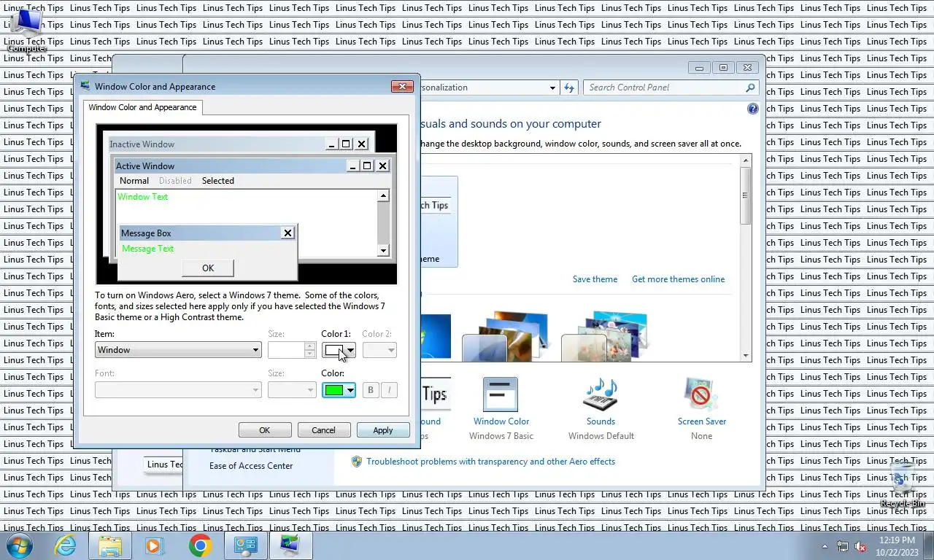Switch to the Control Panel taskbar button

tap(246, 545)
